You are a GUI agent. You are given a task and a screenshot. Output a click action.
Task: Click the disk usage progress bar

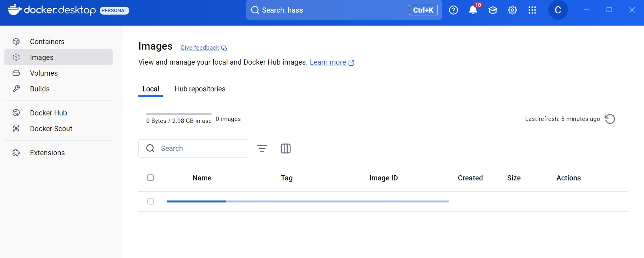coord(179,114)
